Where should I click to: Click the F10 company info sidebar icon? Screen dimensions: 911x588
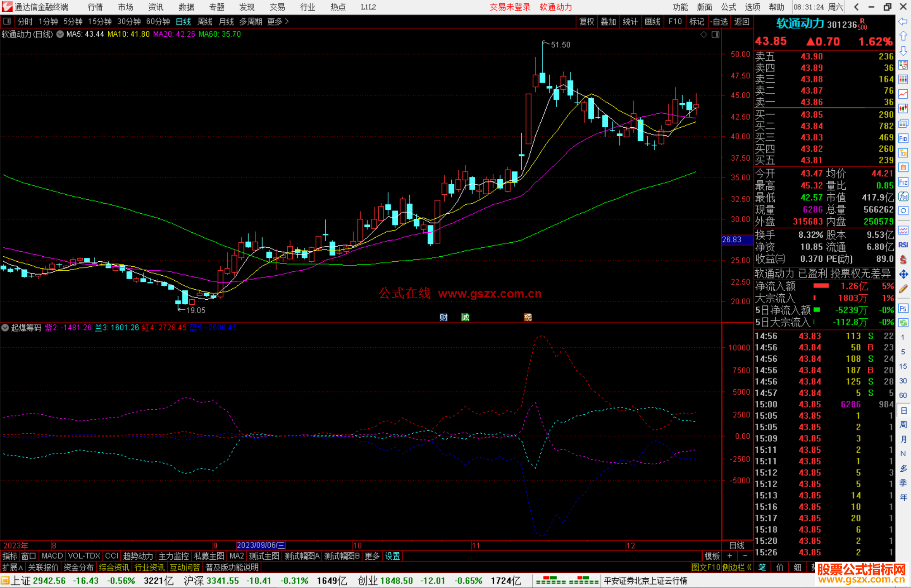point(903,138)
